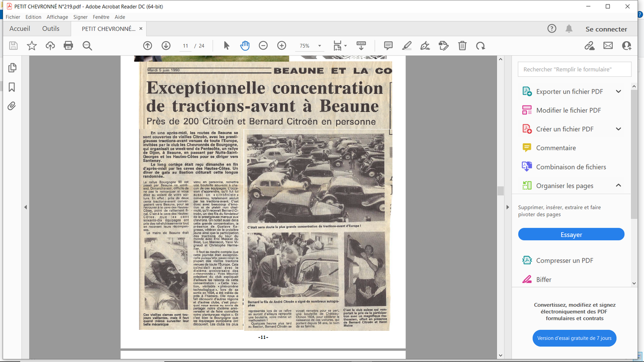Click the Rechercher tools search field

(x=575, y=69)
